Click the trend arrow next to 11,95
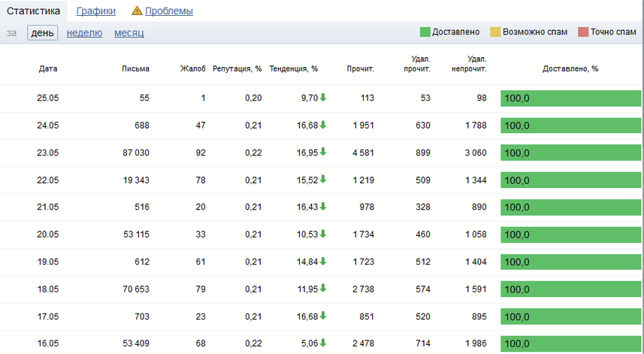The image size is (644, 354). (x=323, y=289)
